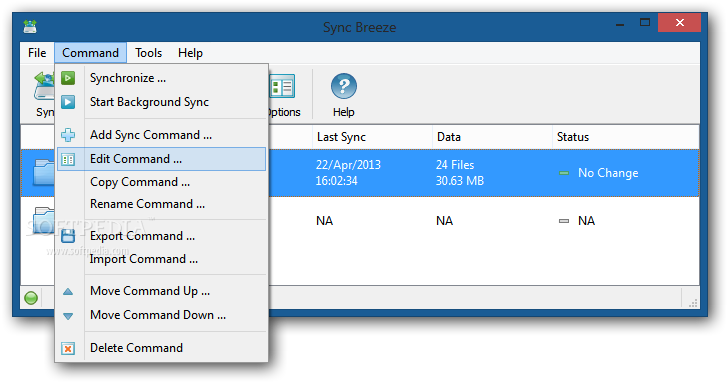Choose Rename Command ... from menu
The height and width of the screenshot is (383, 728).
click(161, 204)
